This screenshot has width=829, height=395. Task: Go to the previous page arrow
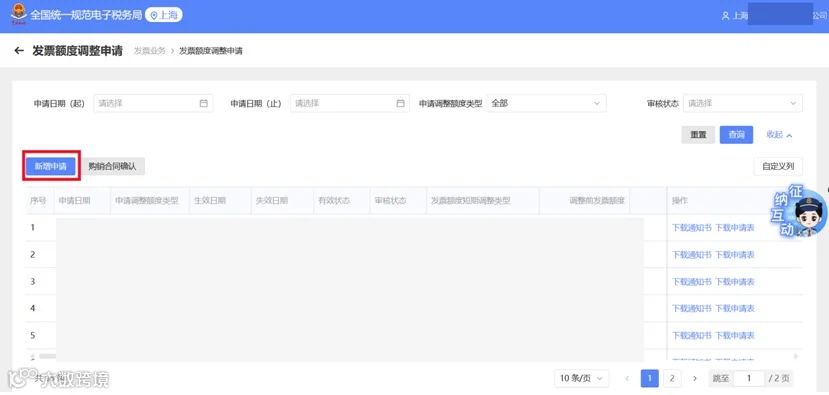(628, 378)
